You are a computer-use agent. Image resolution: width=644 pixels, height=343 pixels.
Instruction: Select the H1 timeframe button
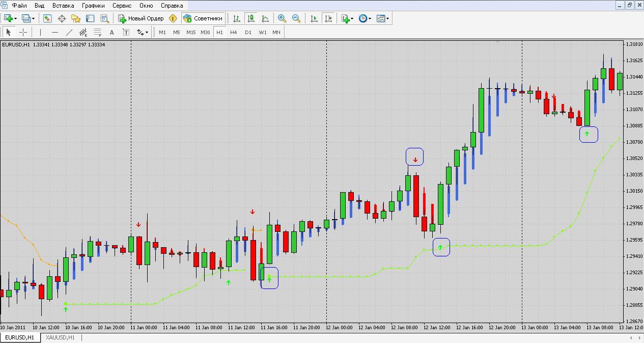[219, 32]
